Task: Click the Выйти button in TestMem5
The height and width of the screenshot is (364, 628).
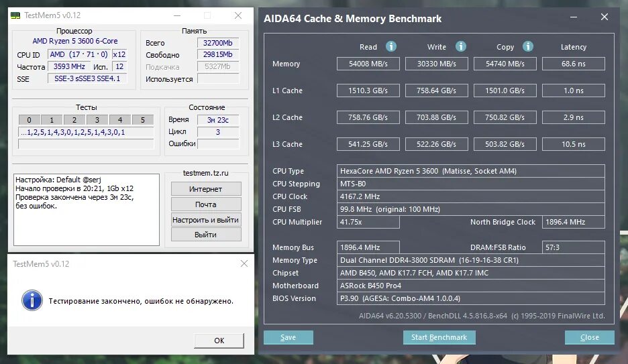Action: 206,235
